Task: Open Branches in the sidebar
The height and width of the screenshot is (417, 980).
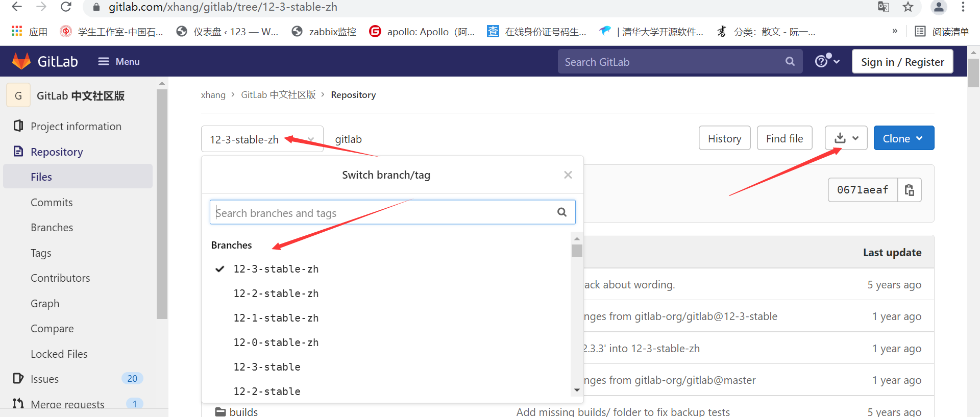Action: tap(52, 227)
